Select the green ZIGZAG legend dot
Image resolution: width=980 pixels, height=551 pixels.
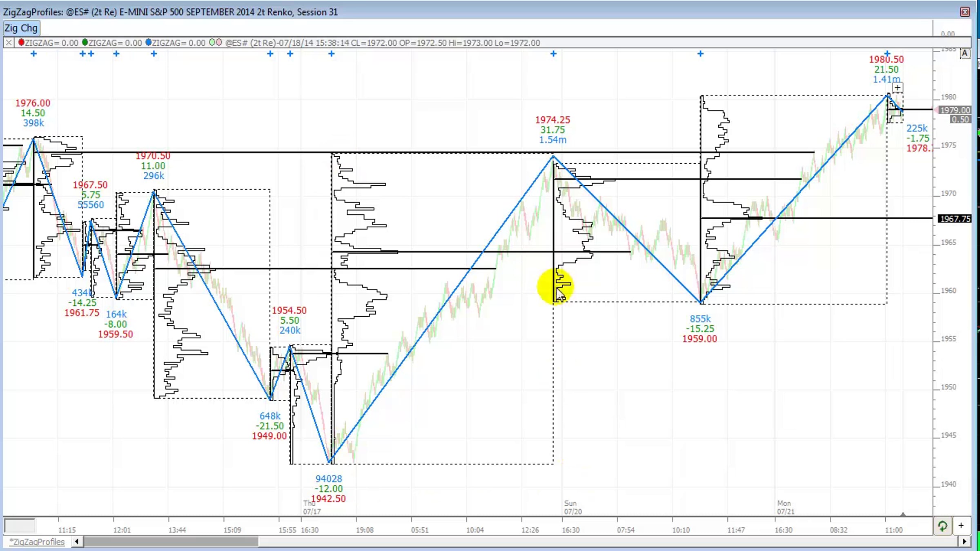tap(85, 42)
